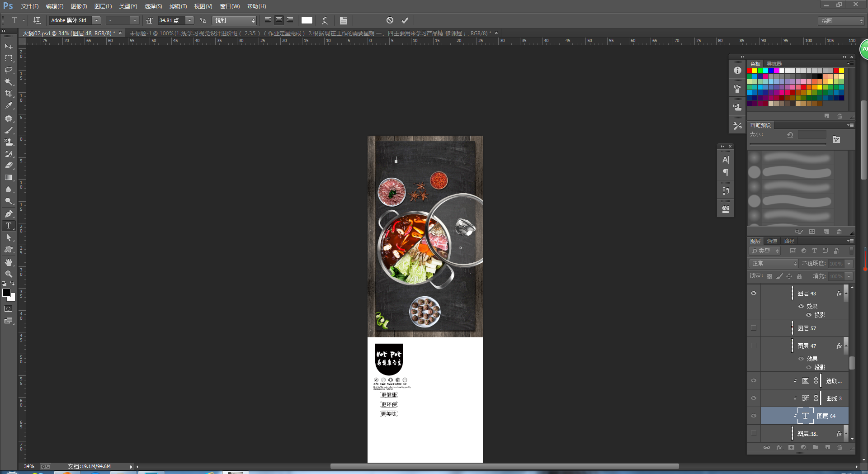
Task: Select the Magic Wand tool
Action: (x=9, y=82)
